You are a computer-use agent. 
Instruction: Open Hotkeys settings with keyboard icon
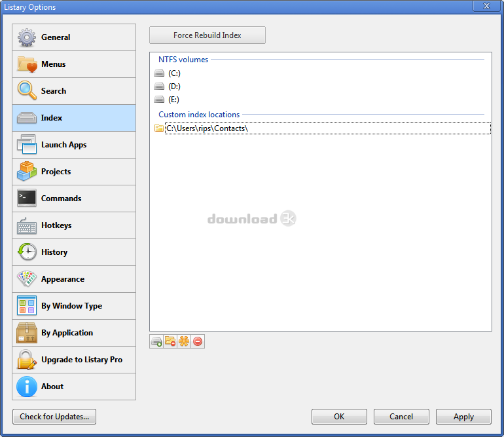tap(74, 225)
